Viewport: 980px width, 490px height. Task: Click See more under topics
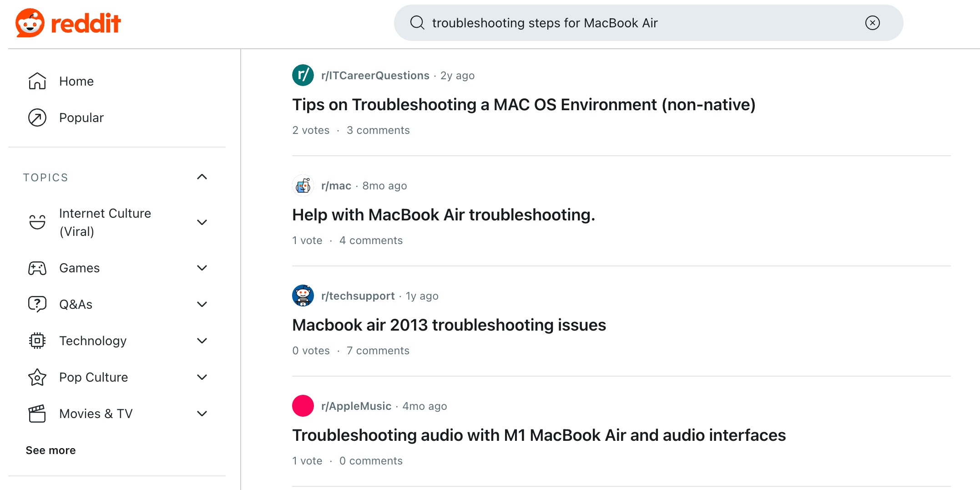(x=51, y=450)
